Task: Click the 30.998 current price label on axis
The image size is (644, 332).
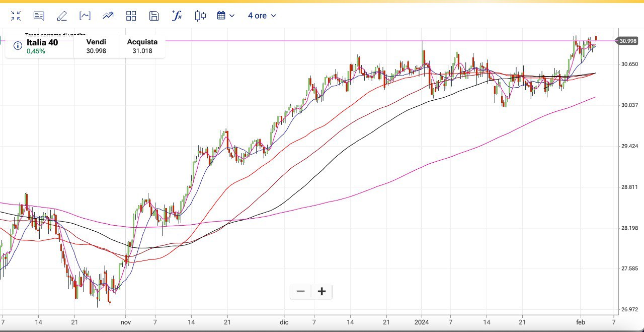Action: click(628, 41)
